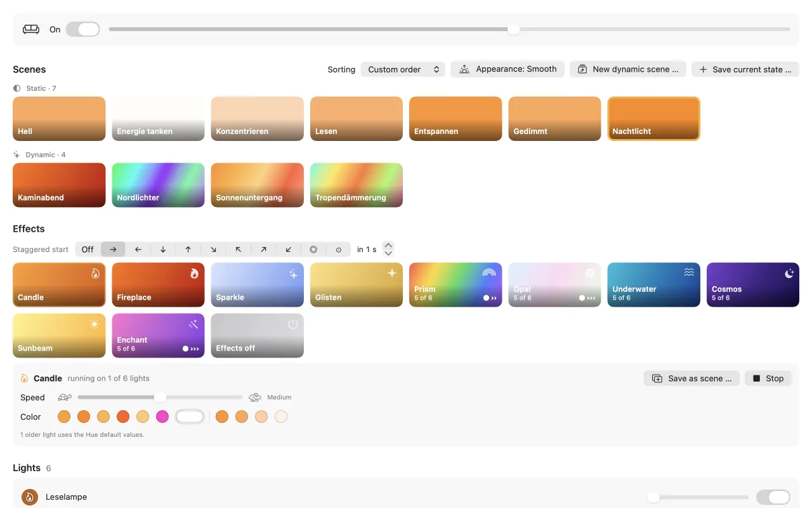The width and height of the screenshot is (812, 508).
Task: Apply the Prism effect
Action: pyautogui.click(x=455, y=284)
